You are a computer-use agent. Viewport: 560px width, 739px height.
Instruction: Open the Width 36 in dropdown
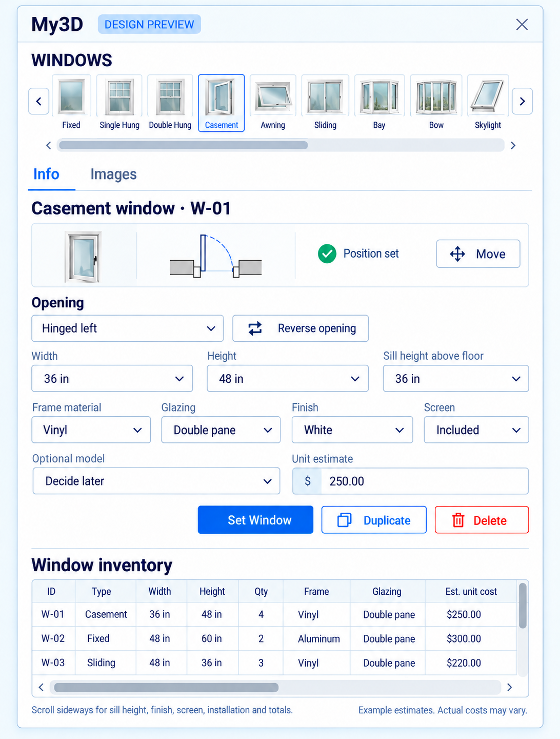[112, 379]
